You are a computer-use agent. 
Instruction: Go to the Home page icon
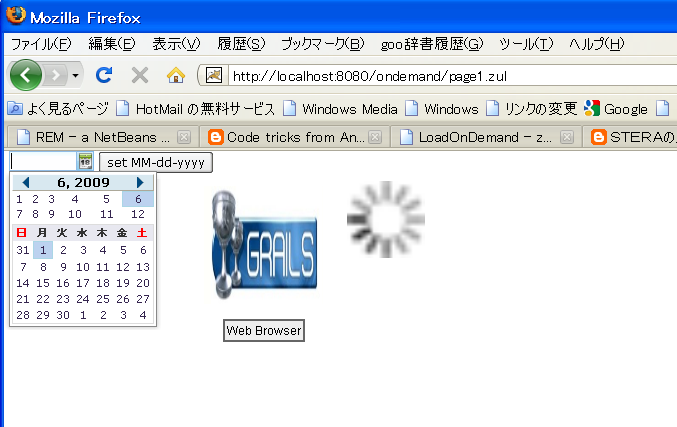pos(176,76)
